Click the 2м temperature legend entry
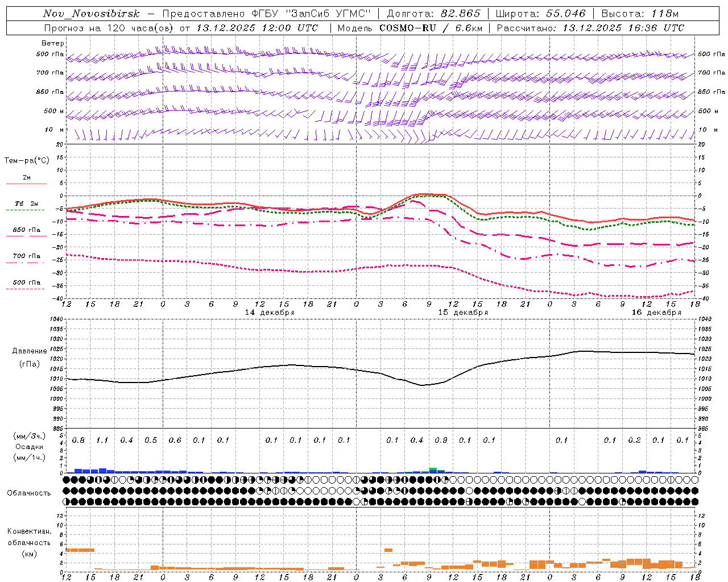Screen dimensions: 728x582 pos(27,177)
